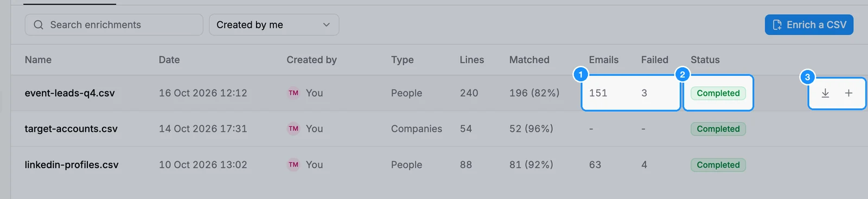Click the Name column header

pos(38,60)
